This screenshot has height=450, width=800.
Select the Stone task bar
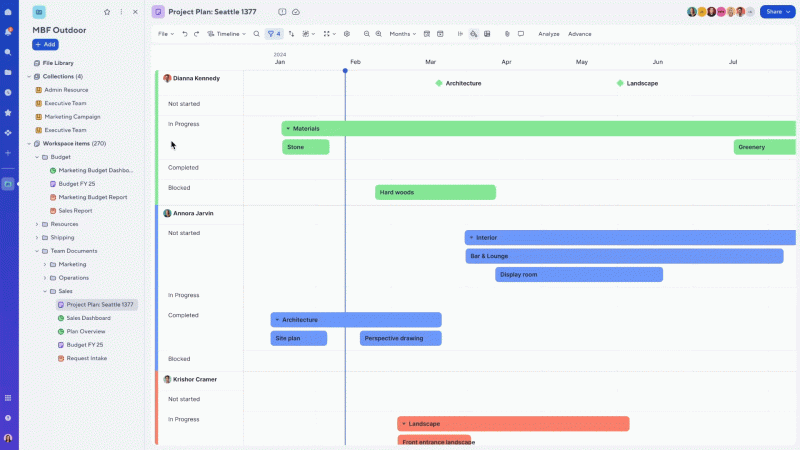point(306,147)
